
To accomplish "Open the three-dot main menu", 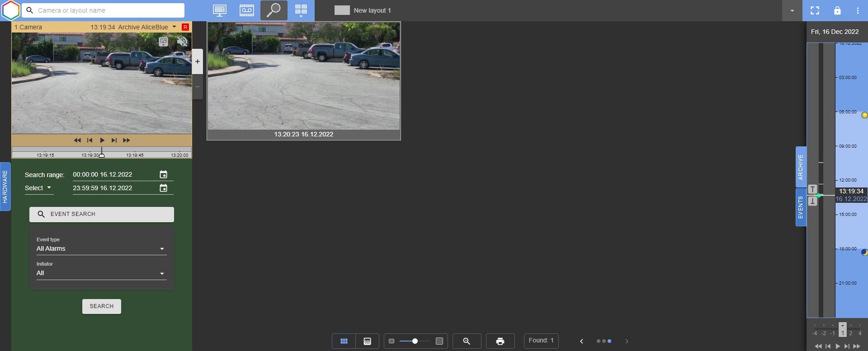I will click(858, 10).
